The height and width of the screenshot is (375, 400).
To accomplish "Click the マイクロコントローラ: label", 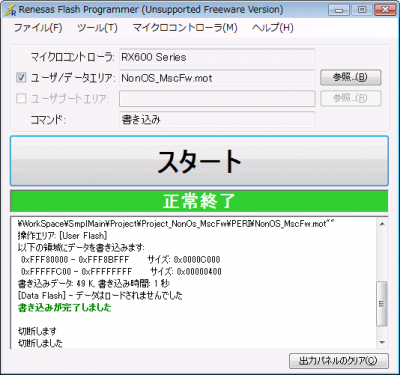I will [x=73, y=57].
